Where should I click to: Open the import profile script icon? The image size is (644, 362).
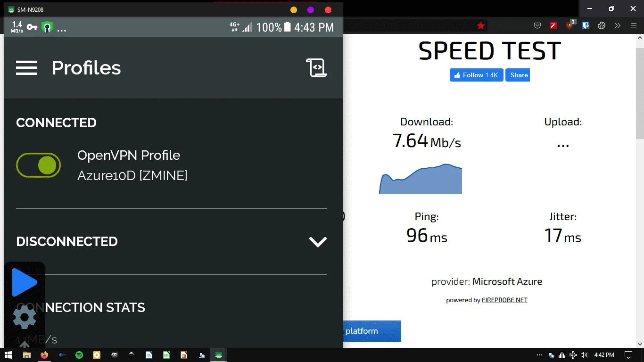click(316, 68)
